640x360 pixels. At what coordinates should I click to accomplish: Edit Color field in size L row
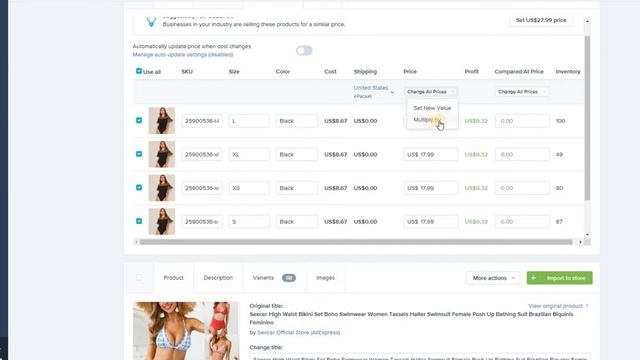pos(296,121)
